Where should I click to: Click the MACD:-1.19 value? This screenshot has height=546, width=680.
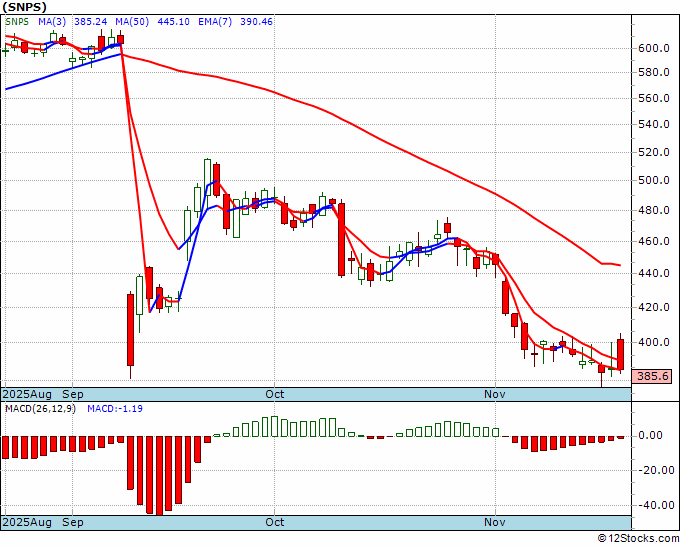tap(115, 409)
